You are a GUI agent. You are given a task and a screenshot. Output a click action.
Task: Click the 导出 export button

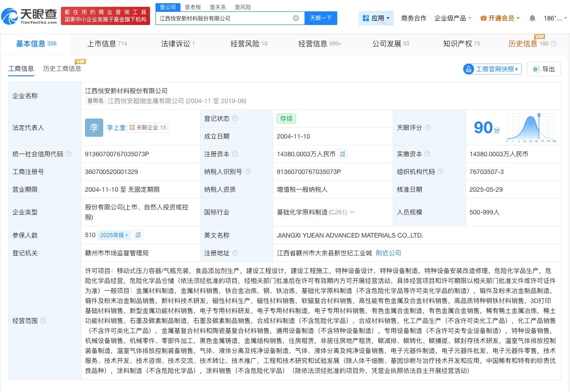click(544, 69)
